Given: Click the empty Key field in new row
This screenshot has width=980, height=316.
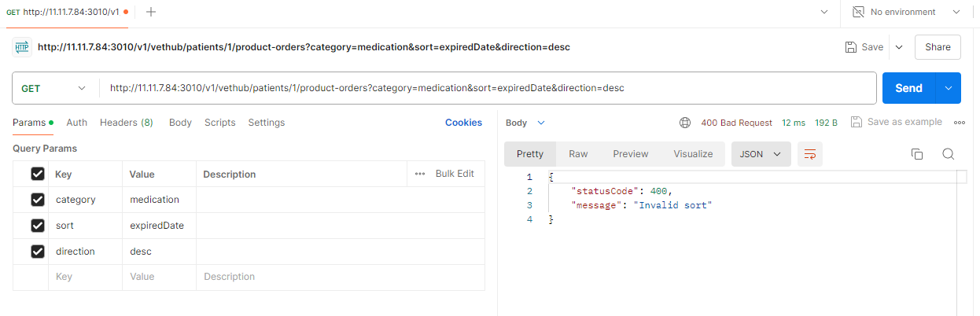Looking at the screenshot, I should point(85,277).
